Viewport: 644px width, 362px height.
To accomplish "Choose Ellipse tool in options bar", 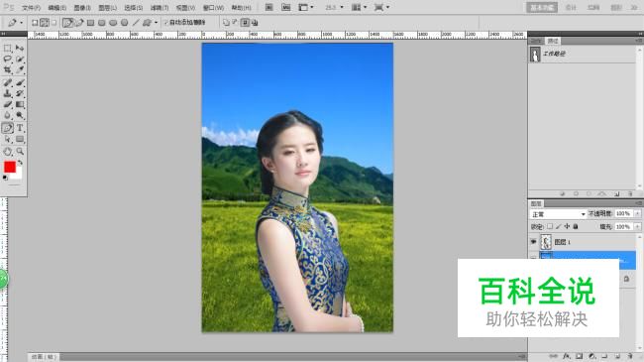I will pyautogui.click(x=113, y=23).
